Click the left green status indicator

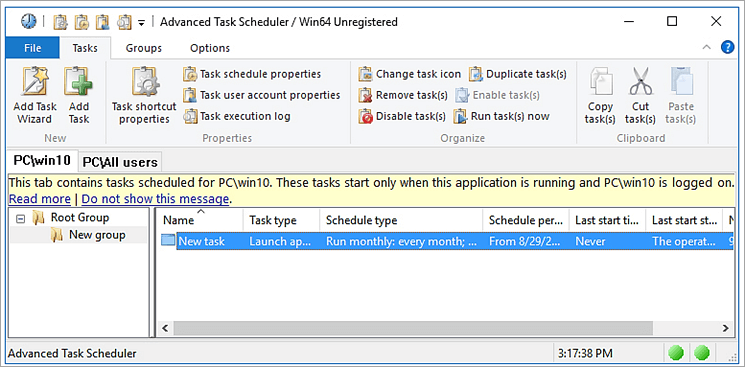pos(676,353)
